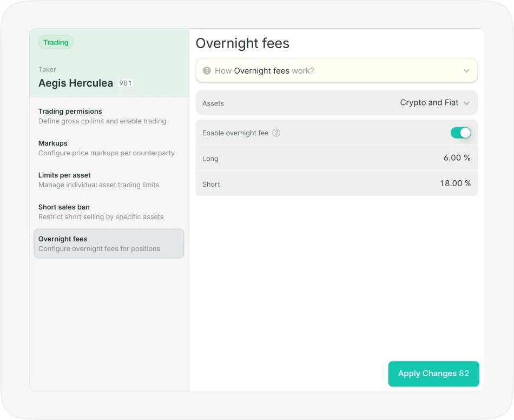
Task: Click the Enable overnight fee label
Action: [x=235, y=133]
